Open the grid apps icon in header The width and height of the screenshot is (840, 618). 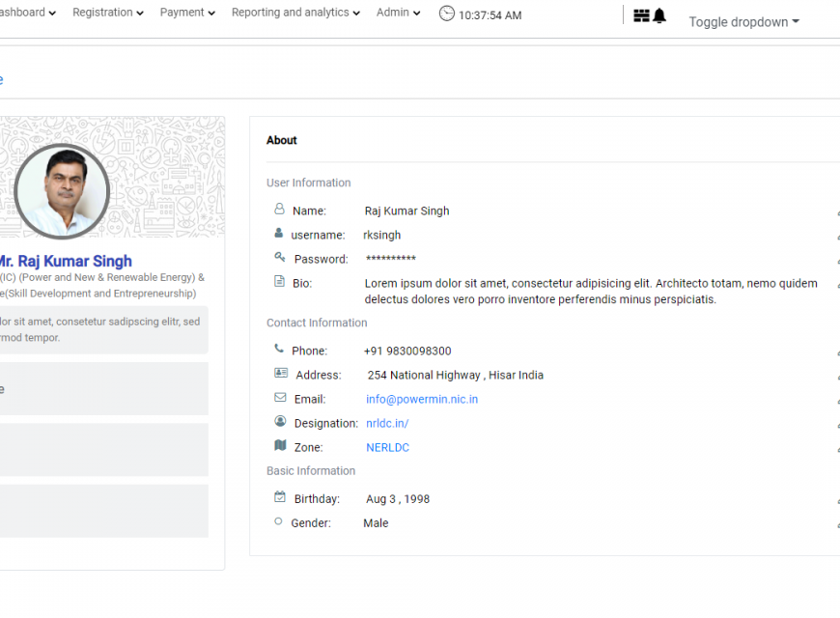pyautogui.click(x=641, y=15)
